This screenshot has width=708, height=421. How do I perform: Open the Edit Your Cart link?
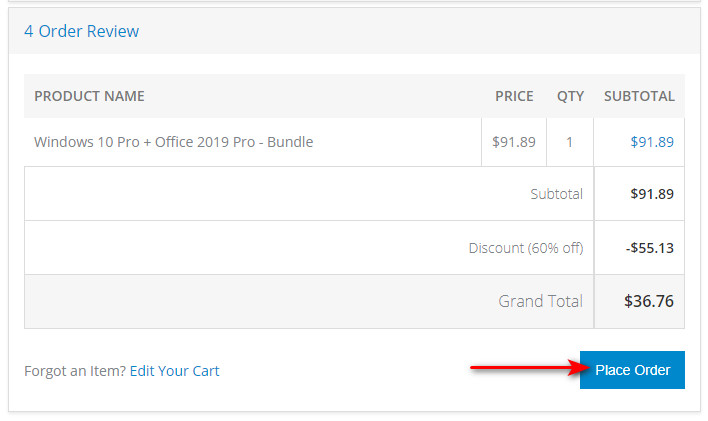pos(174,371)
